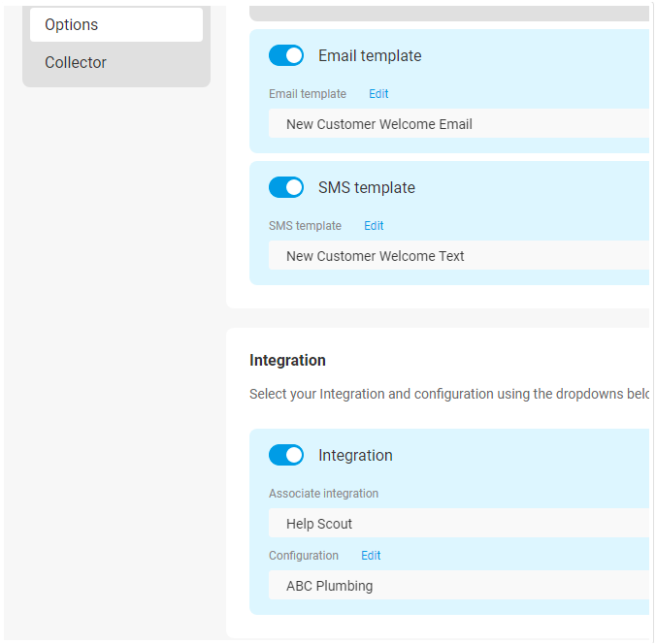Expand the Help Scout integration dropdown
The width and height of the screenshot is (656, 644).
[x=459, y=523]
